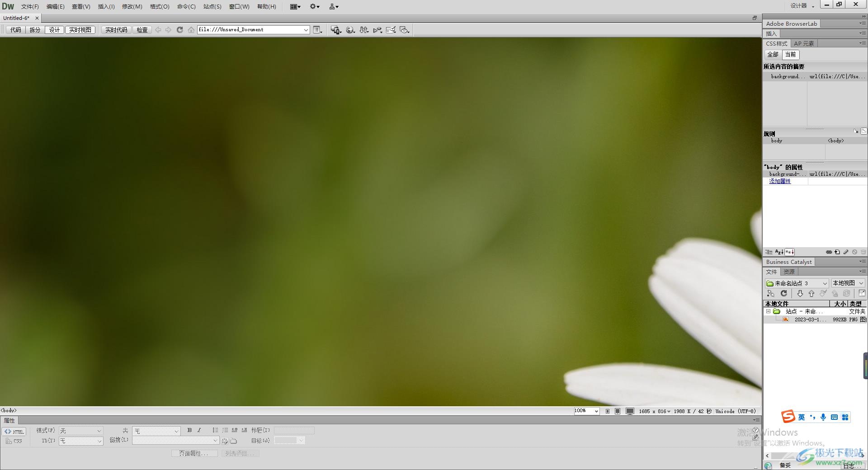Switch to 代码 code view
Image resolution: width=868 pixels, height=470 pixels.
pyautogui.click(x=16, y=30)
